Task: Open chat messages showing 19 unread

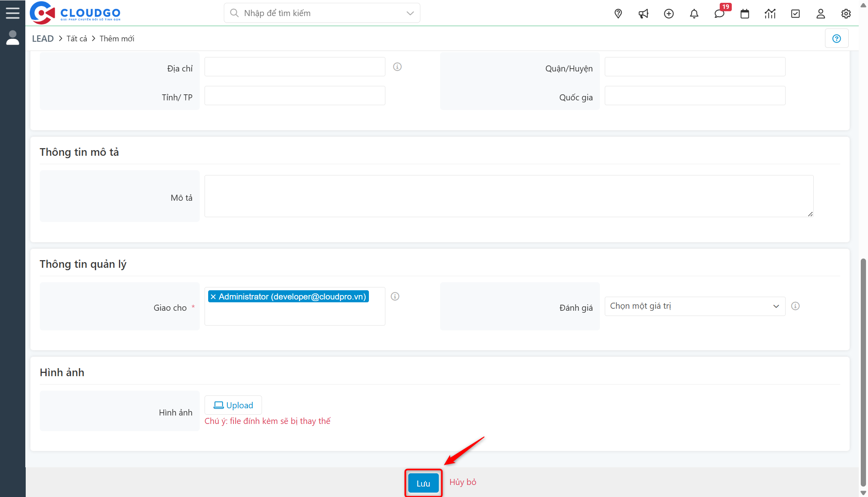Action: [719, 13]
